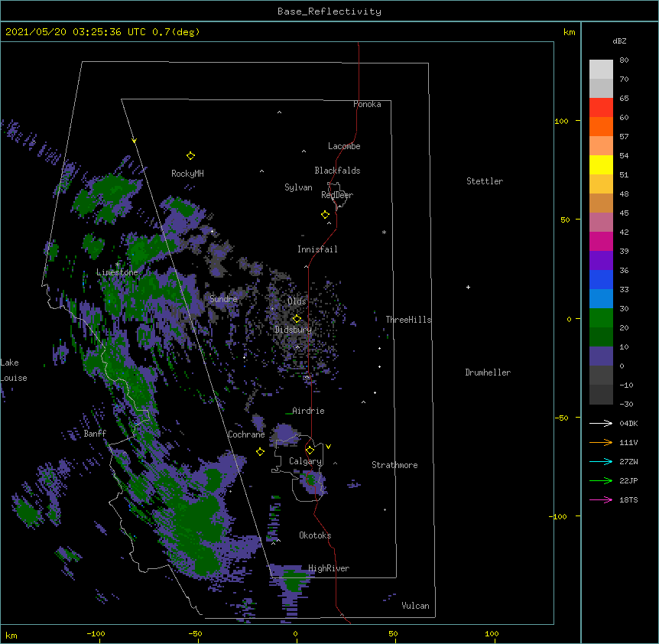Screen dimensions: 659x644
Task: Select the Blackfalds label
Action: tap(337, 171)
